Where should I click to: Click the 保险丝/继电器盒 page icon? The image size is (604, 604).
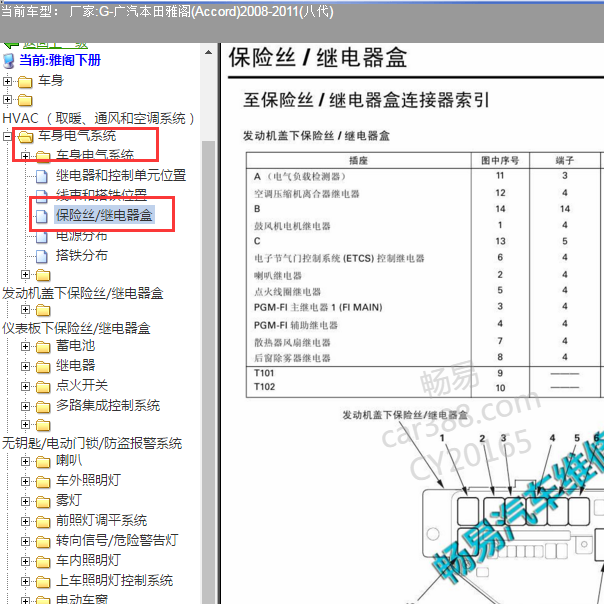pos(42,216)
